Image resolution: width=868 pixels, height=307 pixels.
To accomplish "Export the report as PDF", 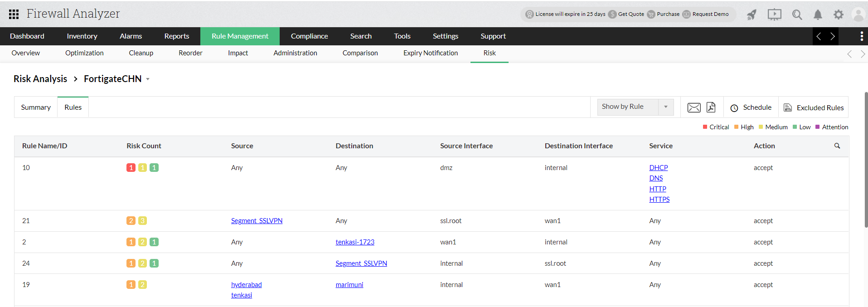I will 711,107.
